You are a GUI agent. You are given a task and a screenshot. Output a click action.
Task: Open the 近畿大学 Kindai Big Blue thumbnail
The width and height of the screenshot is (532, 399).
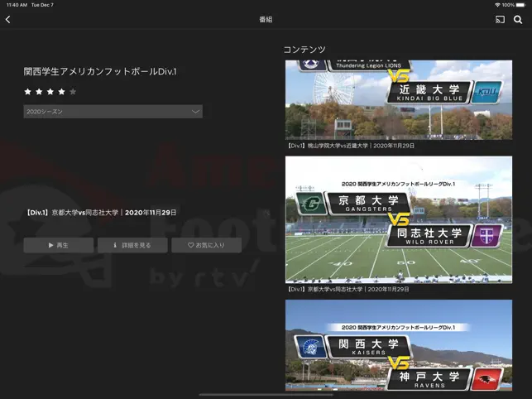point(399,100)
